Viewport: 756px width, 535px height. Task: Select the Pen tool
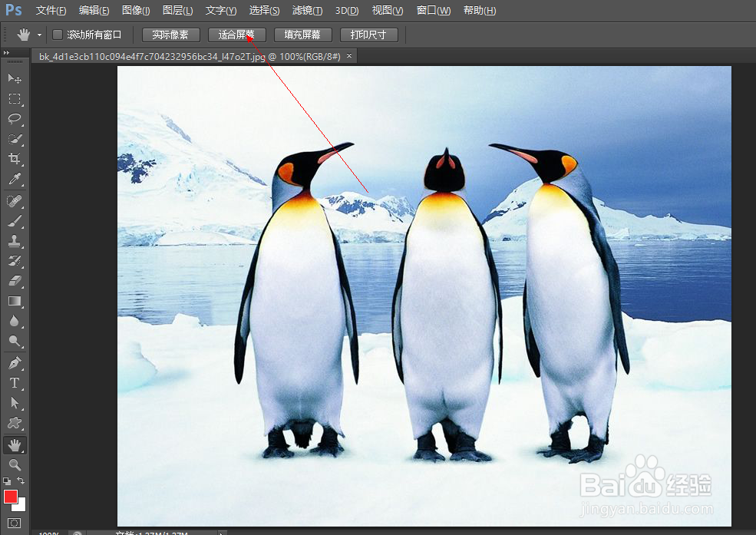(15, 362)
